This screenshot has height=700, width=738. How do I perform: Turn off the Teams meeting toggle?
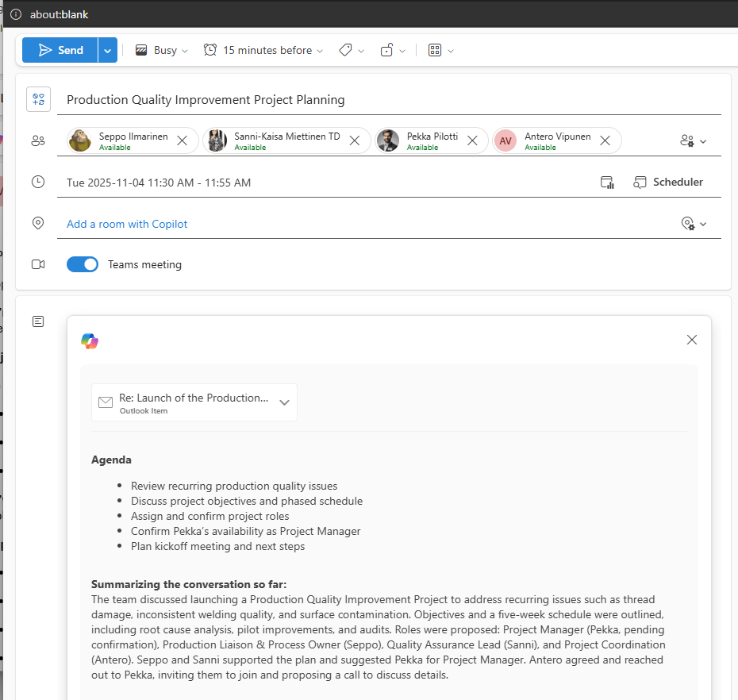coord(83,264)
